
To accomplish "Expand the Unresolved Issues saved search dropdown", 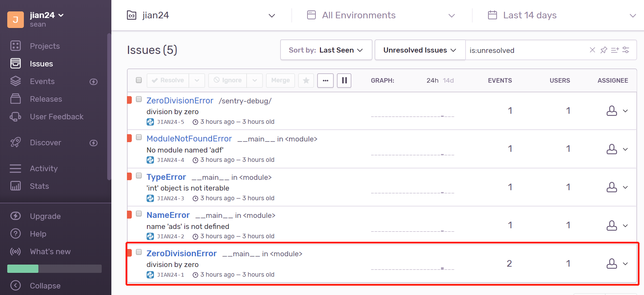I will [x=420, y=50].
